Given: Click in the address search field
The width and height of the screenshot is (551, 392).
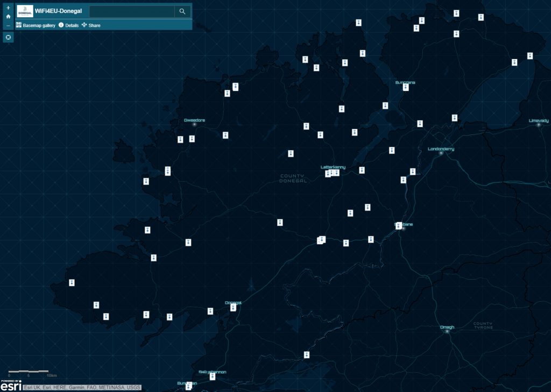Looking at the screenshot, I should (x=132, y=11).
